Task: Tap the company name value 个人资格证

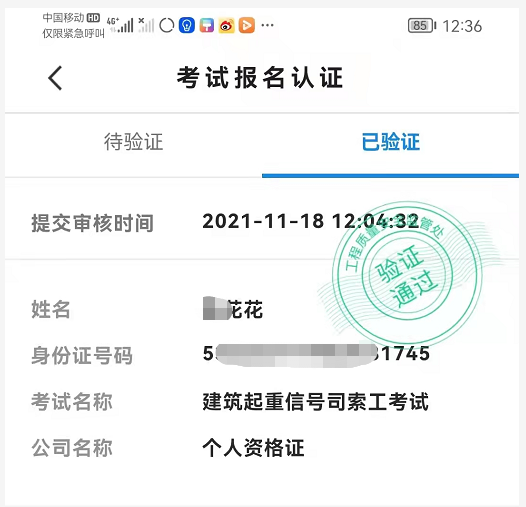Action: tap(253, 448)
